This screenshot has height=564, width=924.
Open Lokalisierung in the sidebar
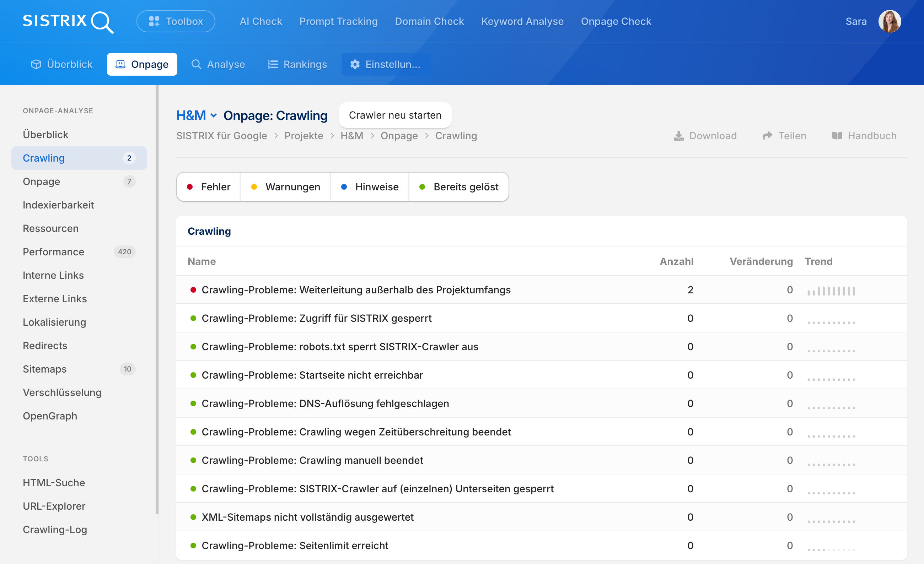79,322
